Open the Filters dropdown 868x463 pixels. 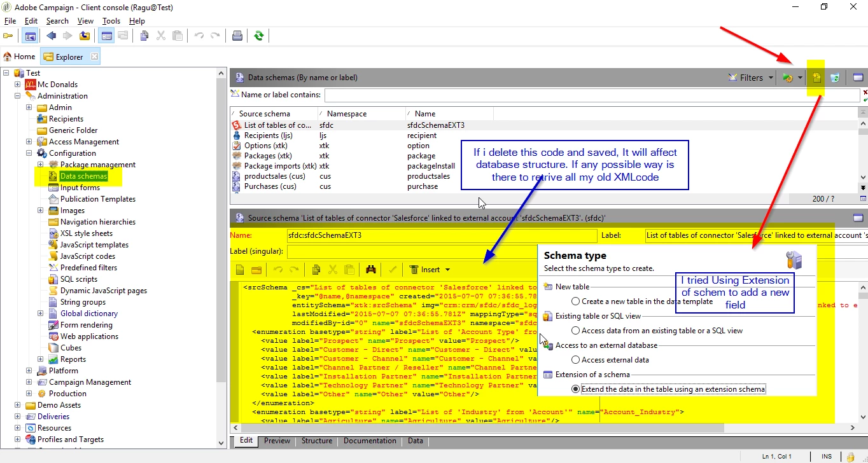[x=751, y=78]
